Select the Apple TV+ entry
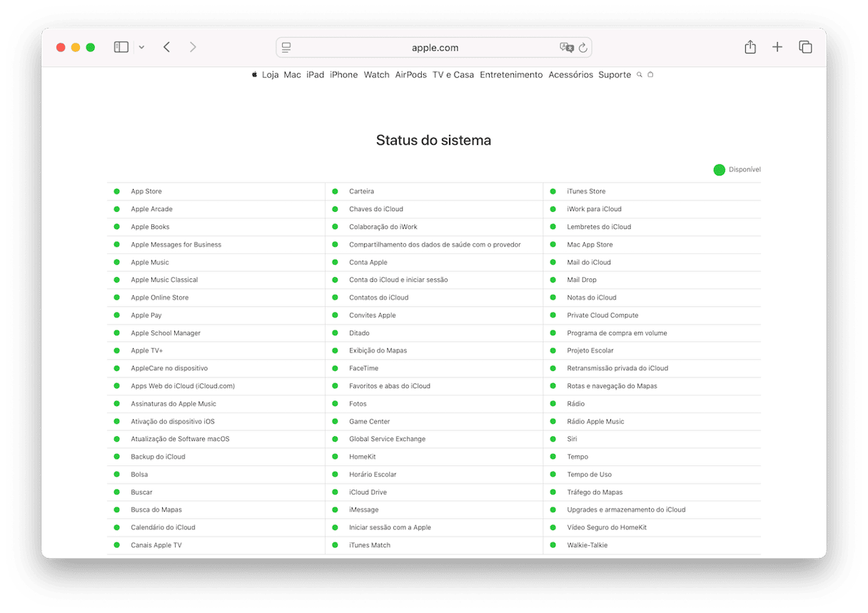868x613 pixels. click(x=147, y=350)
